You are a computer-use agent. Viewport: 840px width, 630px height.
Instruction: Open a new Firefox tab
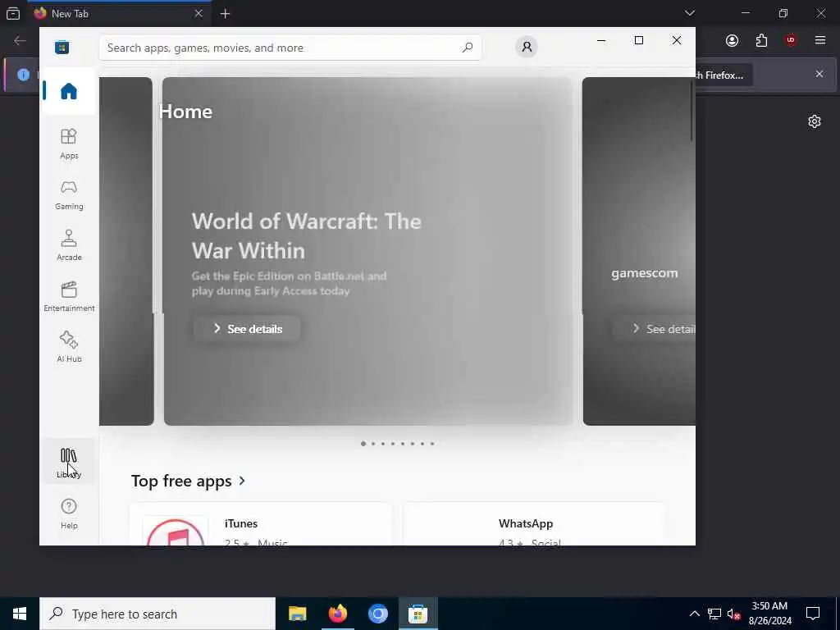click(225, 14)
